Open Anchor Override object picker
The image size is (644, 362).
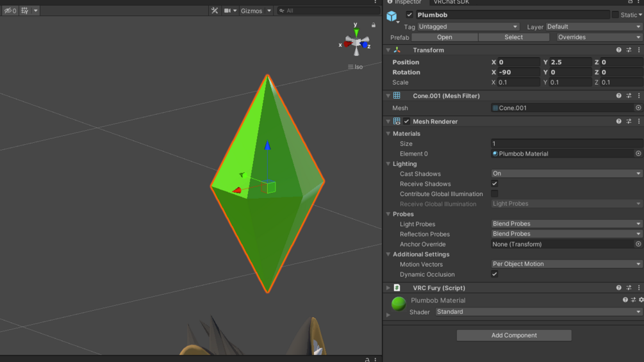[x=638, y=244]
